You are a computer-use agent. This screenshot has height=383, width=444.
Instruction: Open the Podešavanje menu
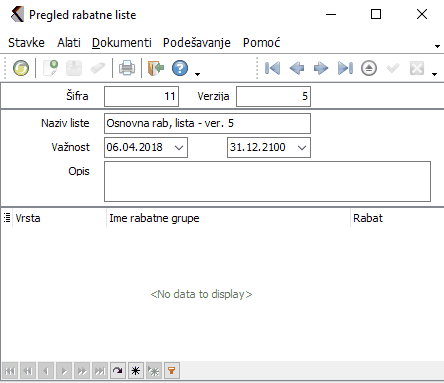197,43
